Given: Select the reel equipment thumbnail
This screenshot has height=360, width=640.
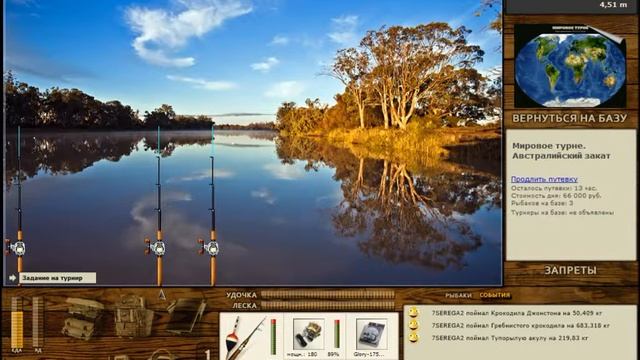Looking at the screenshot, I should point(309,334).
